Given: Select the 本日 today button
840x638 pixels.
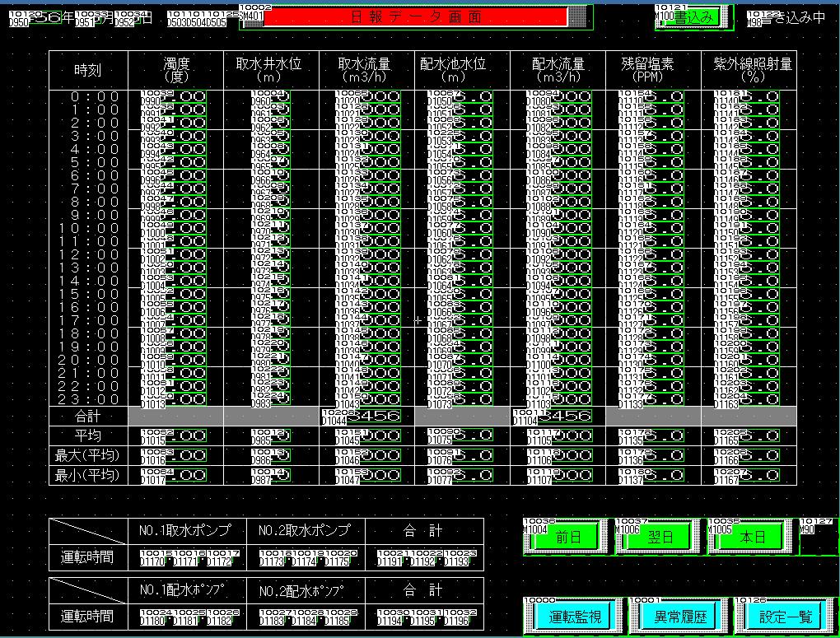Looking at the screenshot, I should point(751,538).
